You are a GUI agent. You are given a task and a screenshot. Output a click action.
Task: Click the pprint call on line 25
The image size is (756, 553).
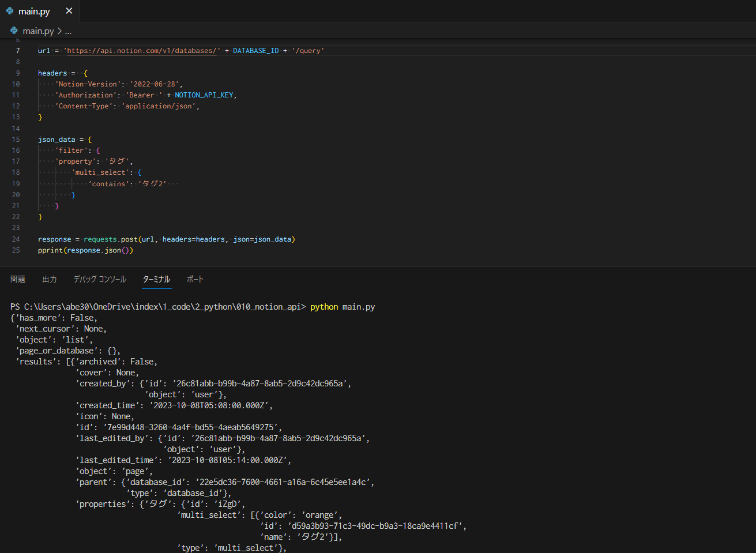[51, 250]
